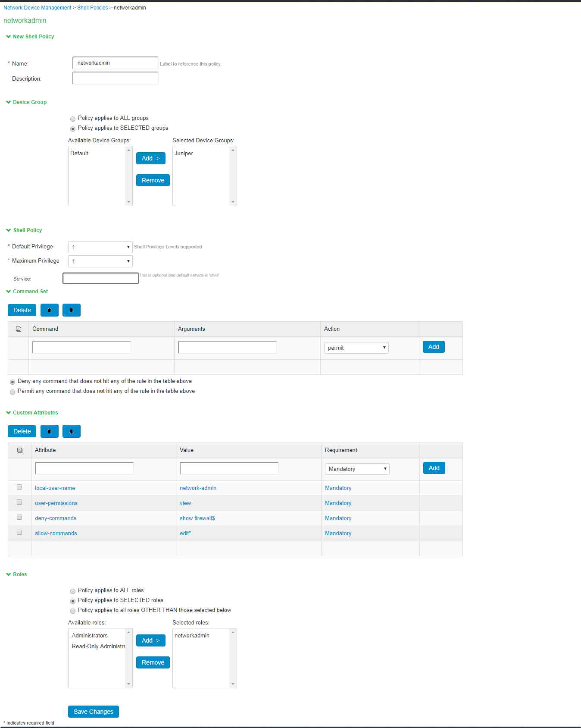The height and width of the screenshot is (728, 581).
Task: Check the local-user-name attribute row
Action: point(19,487)
